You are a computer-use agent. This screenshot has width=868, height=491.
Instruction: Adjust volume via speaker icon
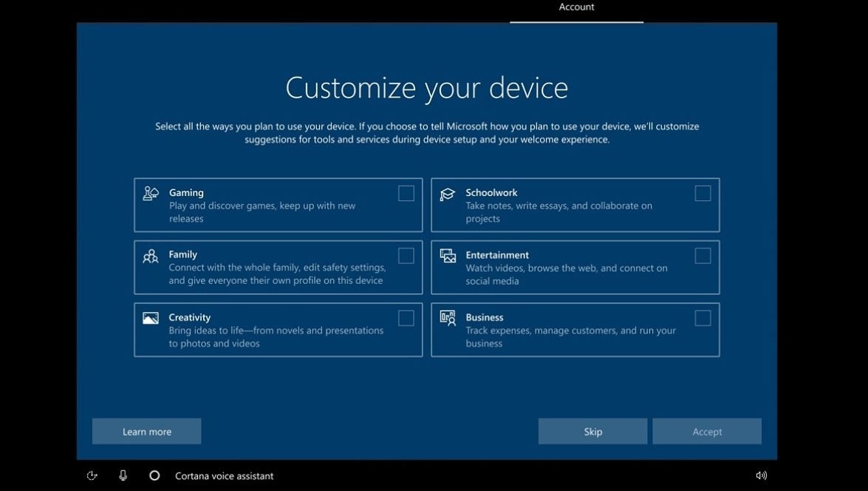point(761,475)
